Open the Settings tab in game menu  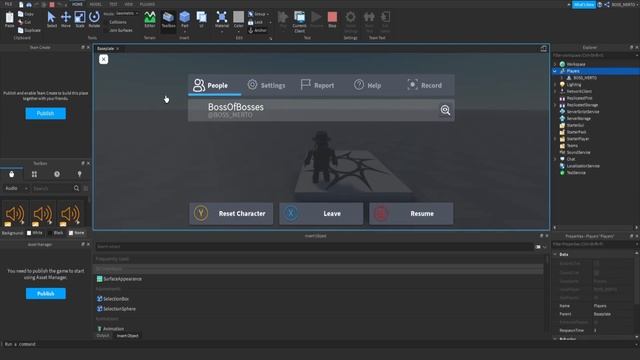click(267, 85)
